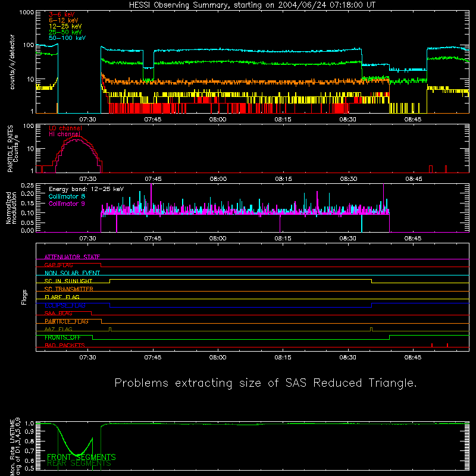Image resolution: width=476 pixels, height=476 pixels.
Task: Click 08:15 tick under particle rates plot
Action: click(x=283, y=179)
